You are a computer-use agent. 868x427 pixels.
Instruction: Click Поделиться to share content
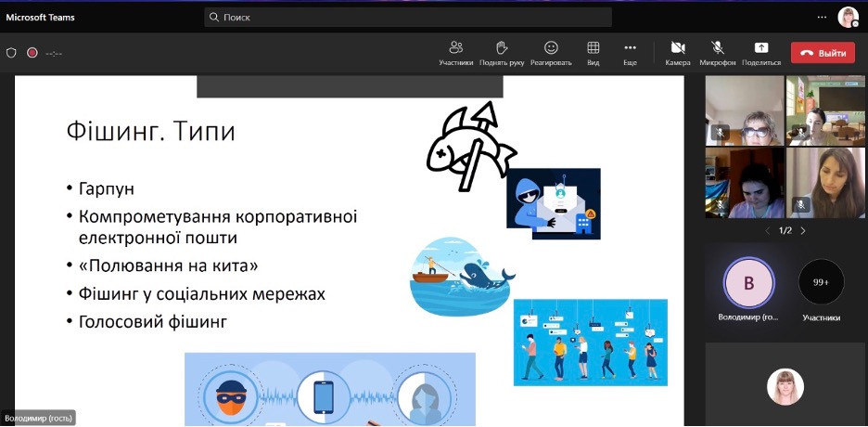click(x=761, y=53)
